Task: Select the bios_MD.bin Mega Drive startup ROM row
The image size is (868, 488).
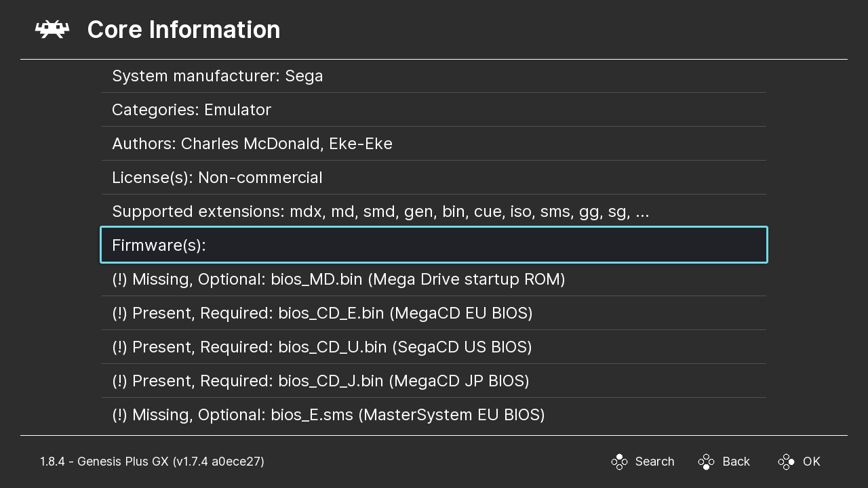Action: [434, 279]
